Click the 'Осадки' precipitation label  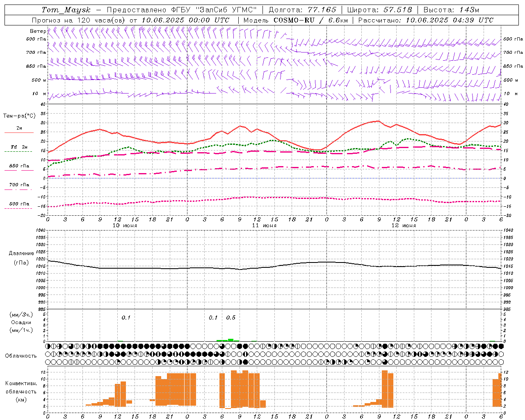[x=21, y=322]
